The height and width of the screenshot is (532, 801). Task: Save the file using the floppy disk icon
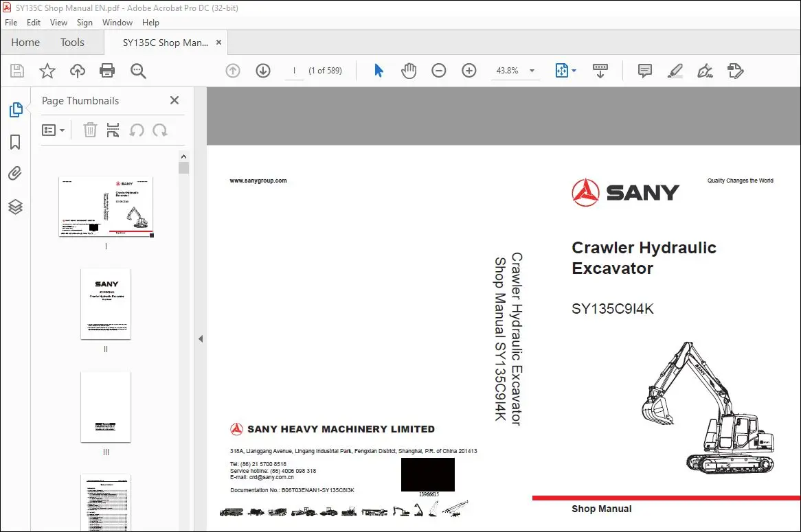coord(17,71)
